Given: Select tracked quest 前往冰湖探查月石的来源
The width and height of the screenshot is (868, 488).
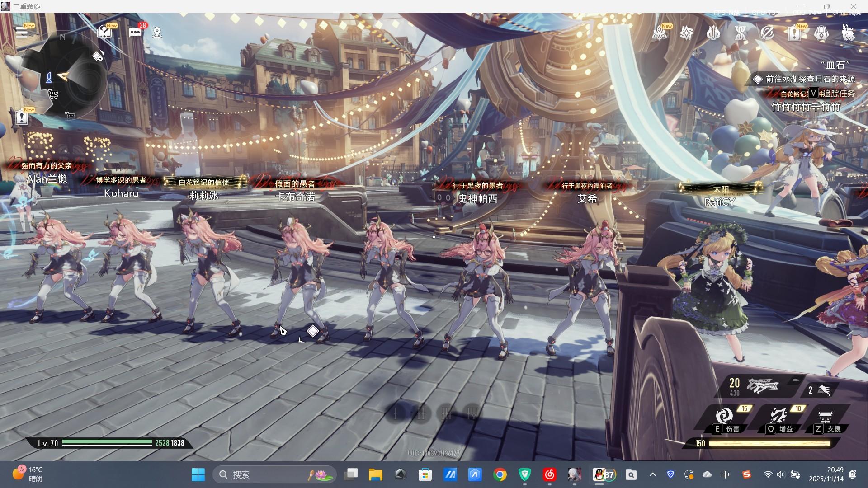Looking at the screenshot, I should coord(809,79).
